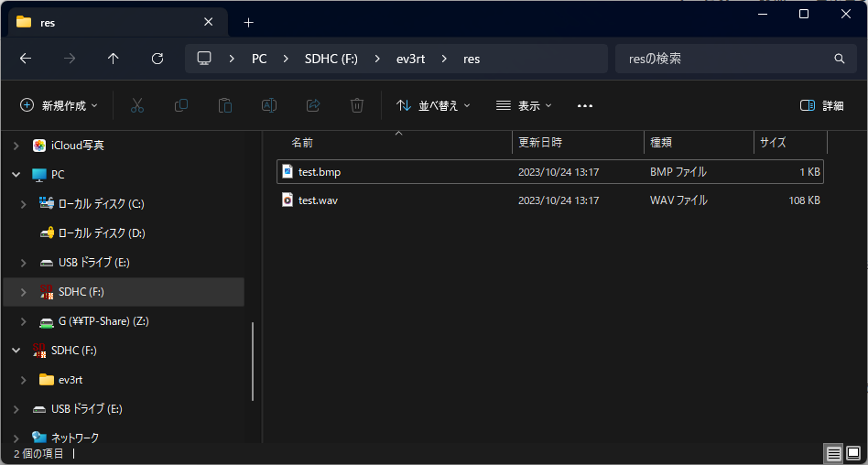Open new tab with plus button

click(249, 22)
